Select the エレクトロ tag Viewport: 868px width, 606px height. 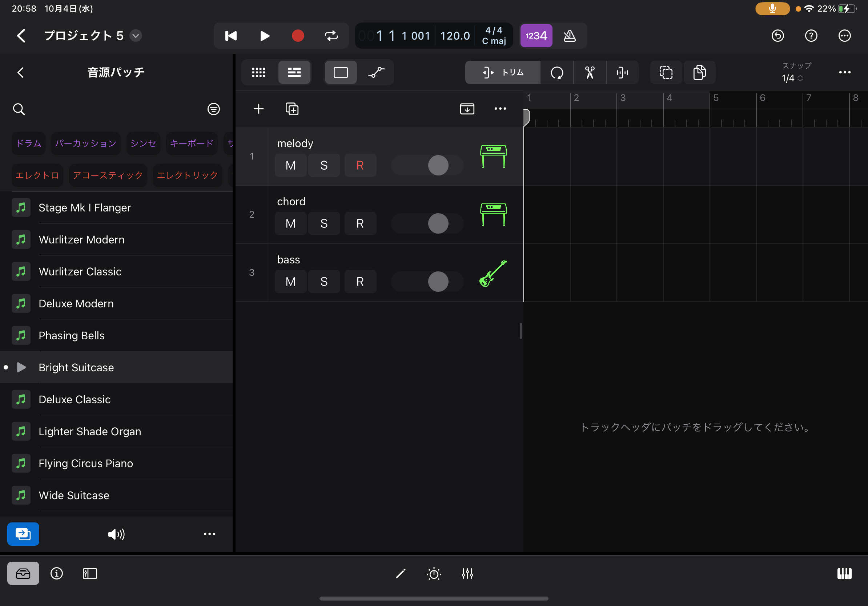tap(37, 175)
